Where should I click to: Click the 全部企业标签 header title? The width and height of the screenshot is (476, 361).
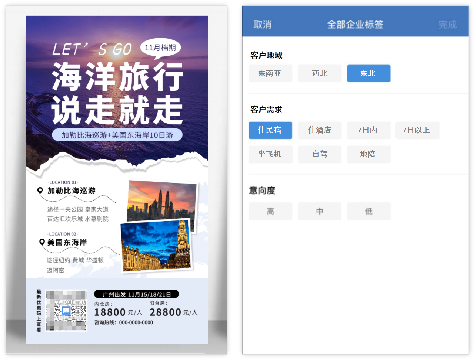pos(355,24)
